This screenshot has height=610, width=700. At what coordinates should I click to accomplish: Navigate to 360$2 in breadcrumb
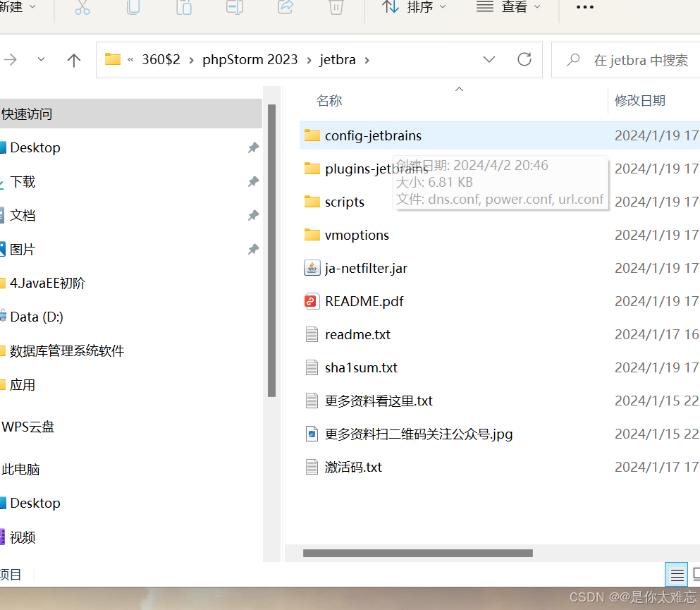pos(161,59)
